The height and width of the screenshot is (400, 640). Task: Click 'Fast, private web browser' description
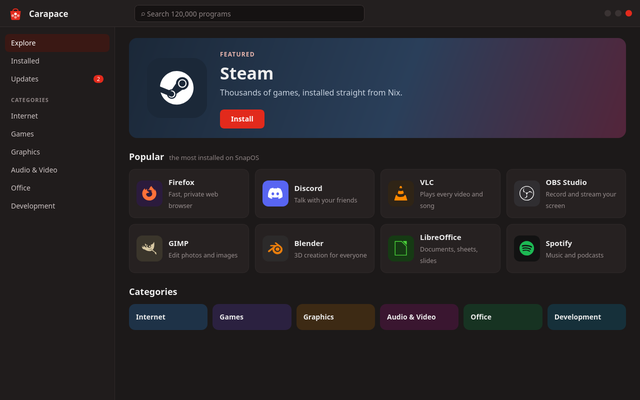[193, 200]
